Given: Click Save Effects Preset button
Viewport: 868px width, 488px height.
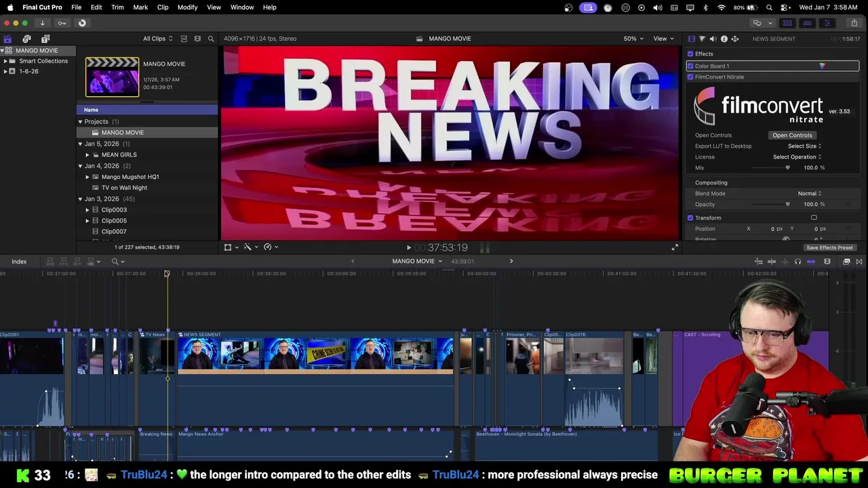Looking at the screenshot, I should (x=829, y=248).
